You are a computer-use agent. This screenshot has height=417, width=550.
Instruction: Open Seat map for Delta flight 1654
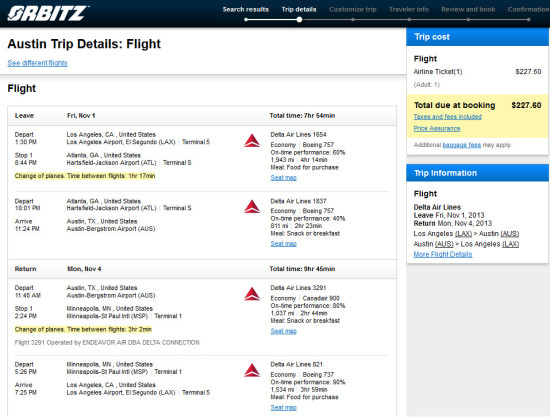click(283, 178)
